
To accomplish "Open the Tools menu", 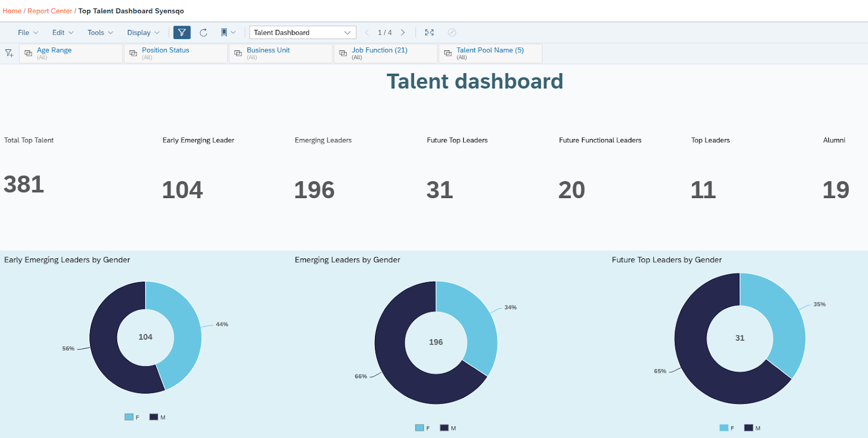I will [100, 33].
